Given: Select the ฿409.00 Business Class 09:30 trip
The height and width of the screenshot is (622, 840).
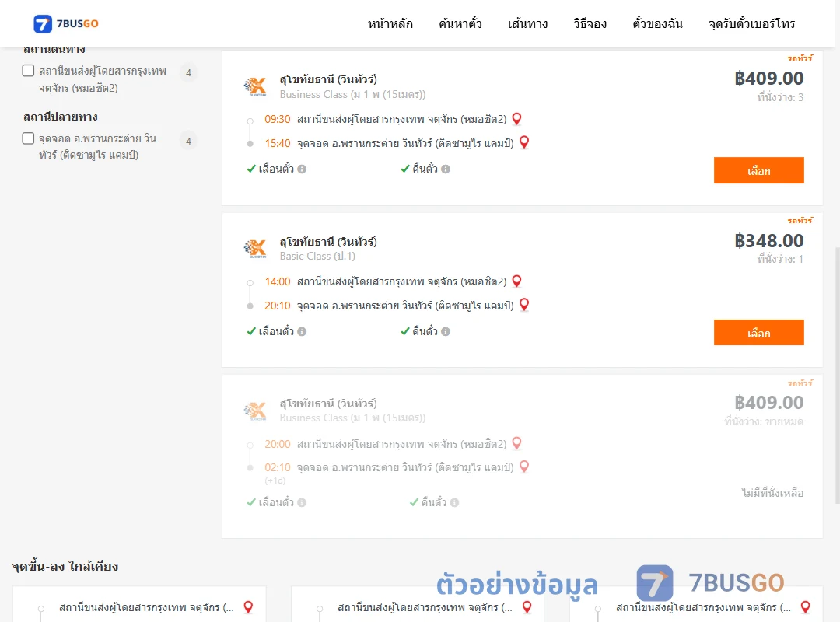Looking at the screenshot, I should click(x=758, y=170).
